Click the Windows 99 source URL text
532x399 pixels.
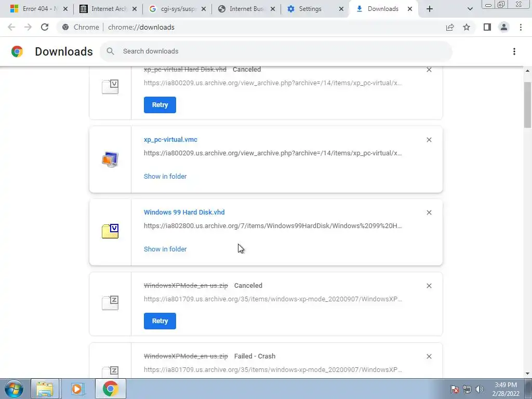click(x=273, y=226)
